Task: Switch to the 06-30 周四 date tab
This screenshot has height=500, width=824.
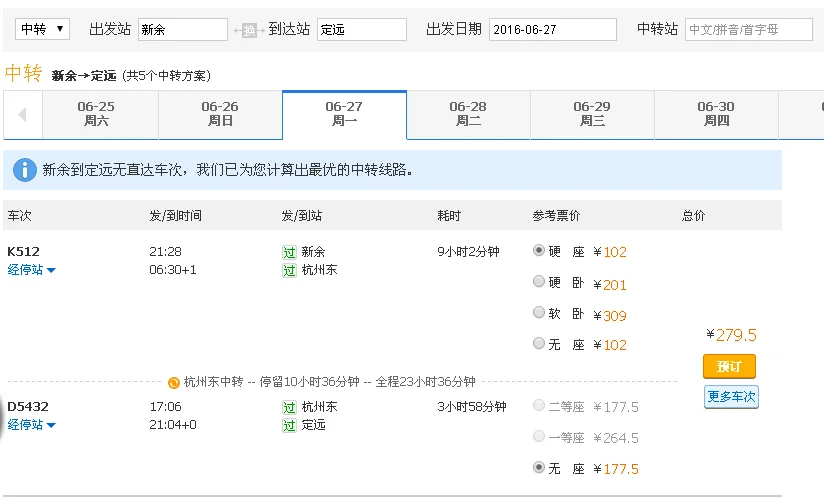Action: pyautogui.click(x=716, y=114)
